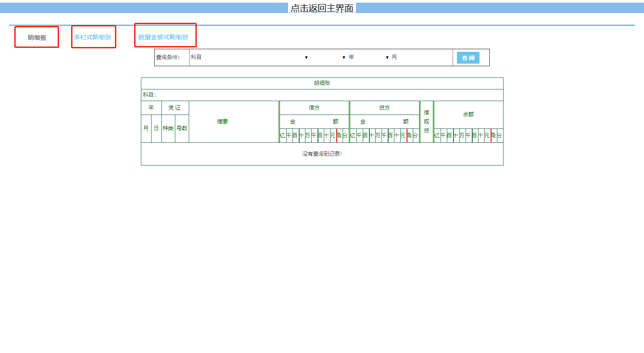
Task: Click the 借或贷 column header
Action: click(426, 122)
